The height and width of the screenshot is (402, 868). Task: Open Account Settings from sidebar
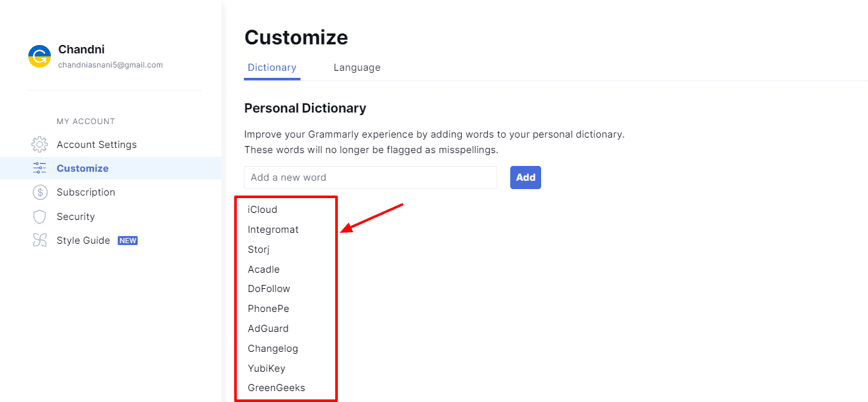click(x=97, y=145)
